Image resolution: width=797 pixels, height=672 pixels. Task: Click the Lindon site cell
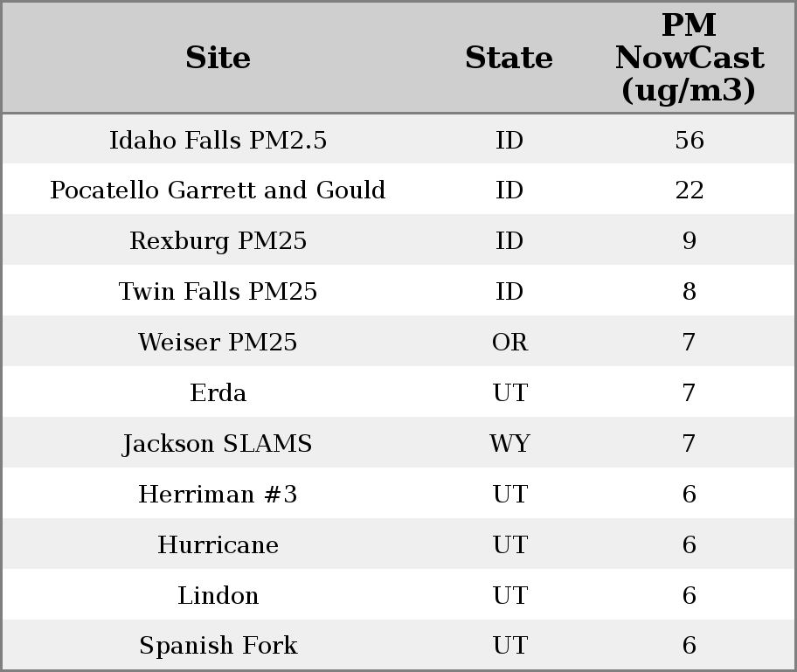click(218, 596)
